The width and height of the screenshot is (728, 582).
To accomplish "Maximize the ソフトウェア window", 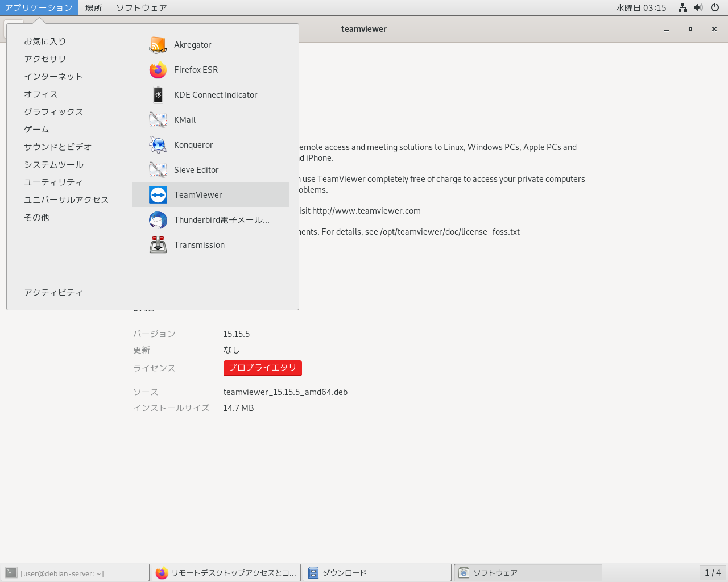I will click(690, 29).
